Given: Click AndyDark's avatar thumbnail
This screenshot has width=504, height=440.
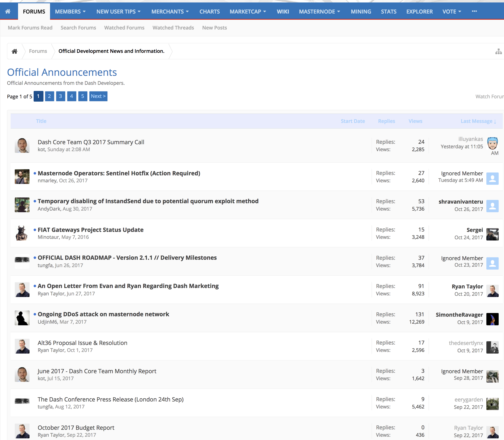Looking at the screenshot, I should pyautogui.click(x=22, y=205).
